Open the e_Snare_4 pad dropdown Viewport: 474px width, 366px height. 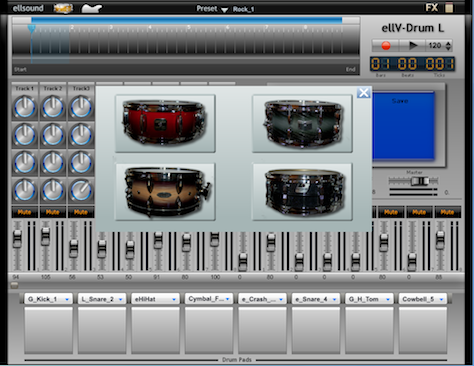[x=334, y=299]
